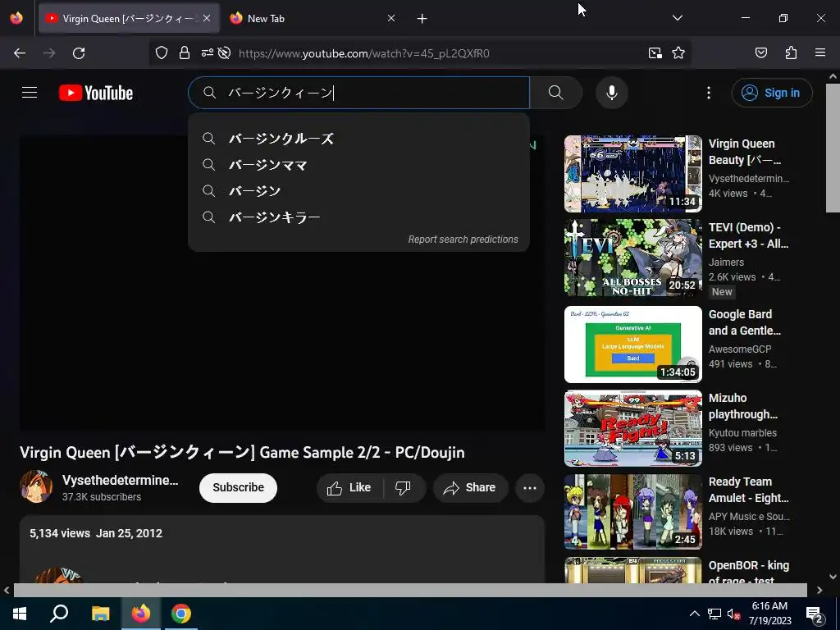Open Windows taskbar search

[59, 613]
